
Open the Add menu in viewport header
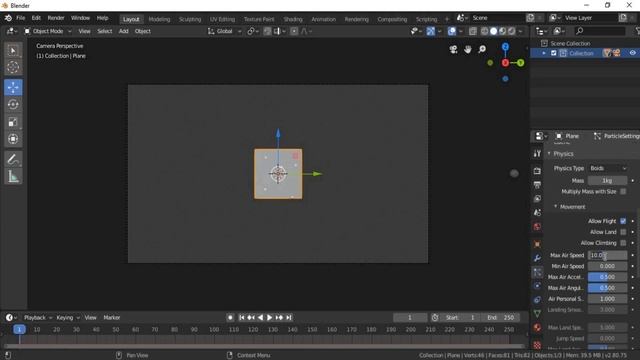[x=123, y=31]
